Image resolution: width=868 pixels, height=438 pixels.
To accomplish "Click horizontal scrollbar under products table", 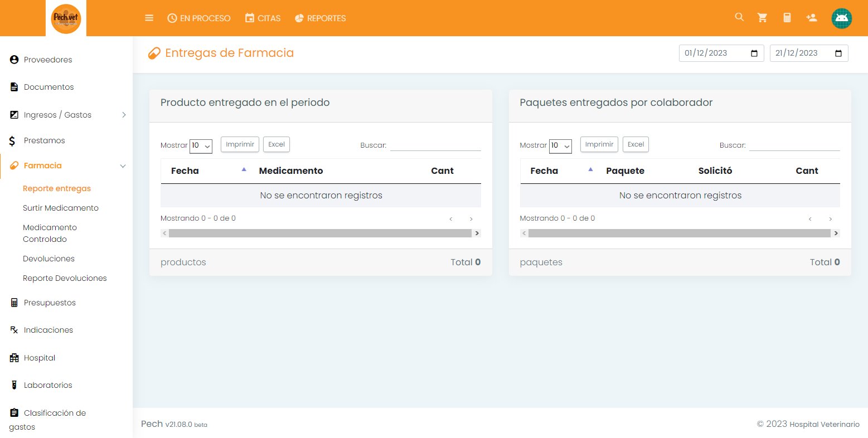I will pyautogui.click(x=320, y=233).
